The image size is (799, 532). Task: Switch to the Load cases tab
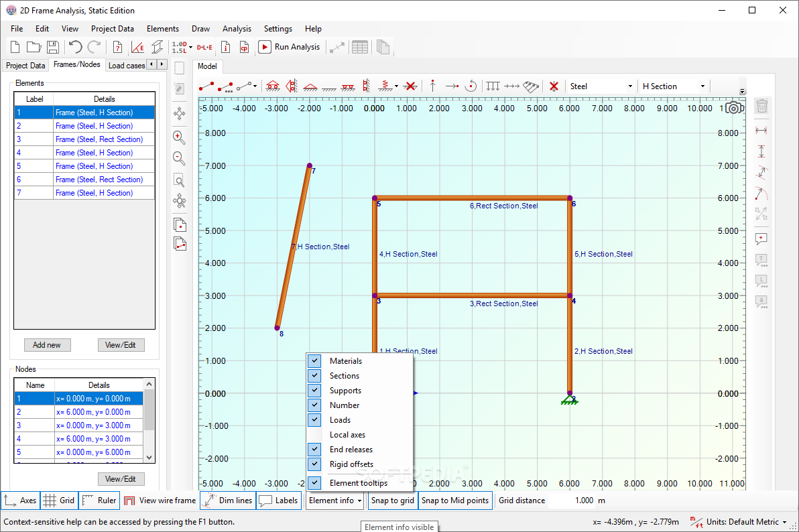[x=127, y=65]
